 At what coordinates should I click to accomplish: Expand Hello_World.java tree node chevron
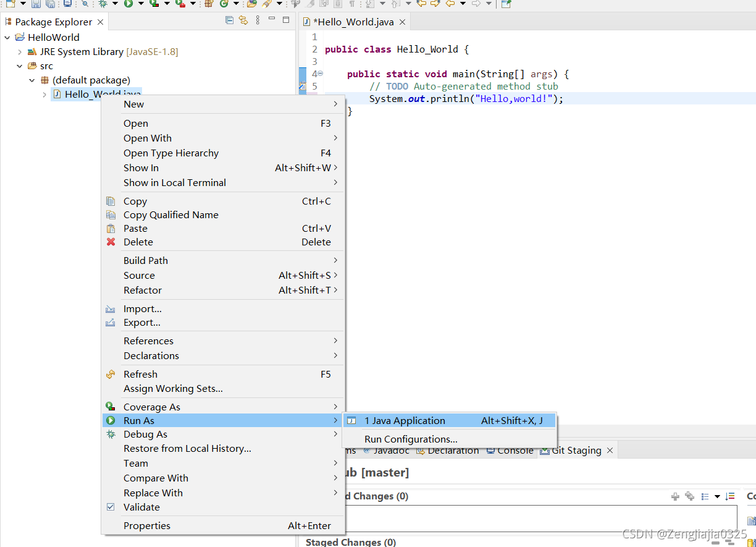[44, 95]
